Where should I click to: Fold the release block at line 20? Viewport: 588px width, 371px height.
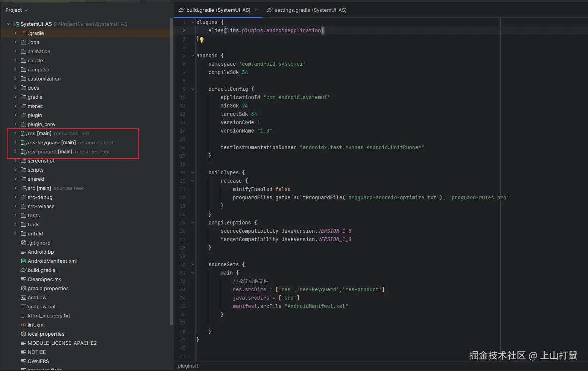[x=193, y=181]
